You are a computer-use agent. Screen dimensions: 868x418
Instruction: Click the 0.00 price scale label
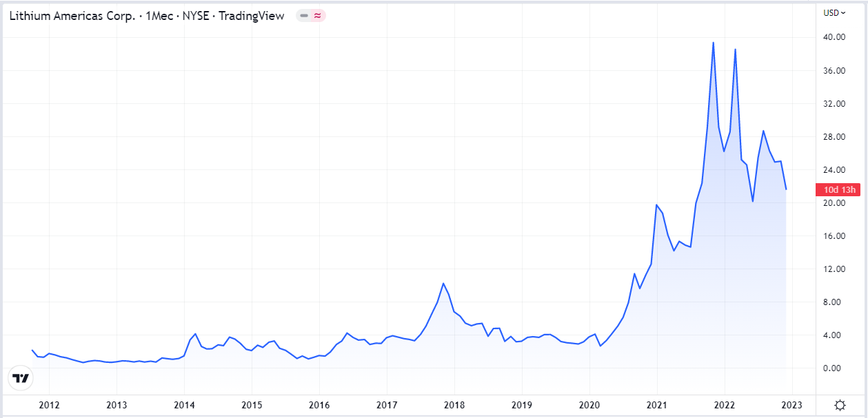[835, 368]
